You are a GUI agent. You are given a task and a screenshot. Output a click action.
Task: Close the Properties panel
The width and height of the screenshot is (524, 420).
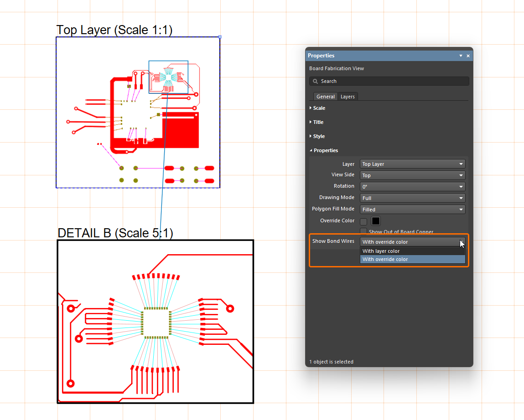pos(468,56)
